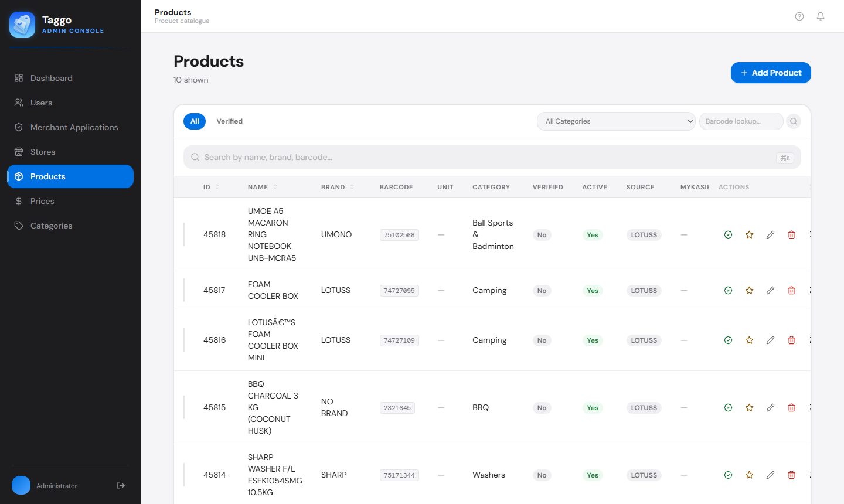
Task: Sort table by NAME column
Action: point(263,187)
